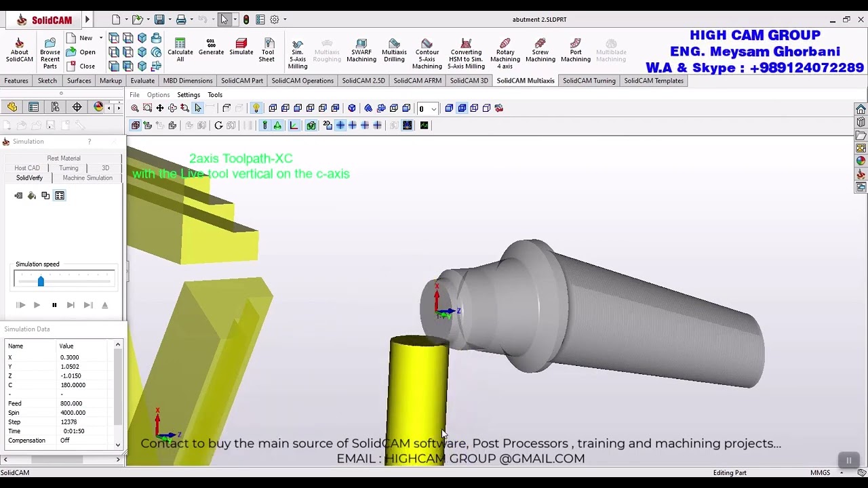Open the Print dropdown arrow

pyautogui.click(x=191, y=20)
